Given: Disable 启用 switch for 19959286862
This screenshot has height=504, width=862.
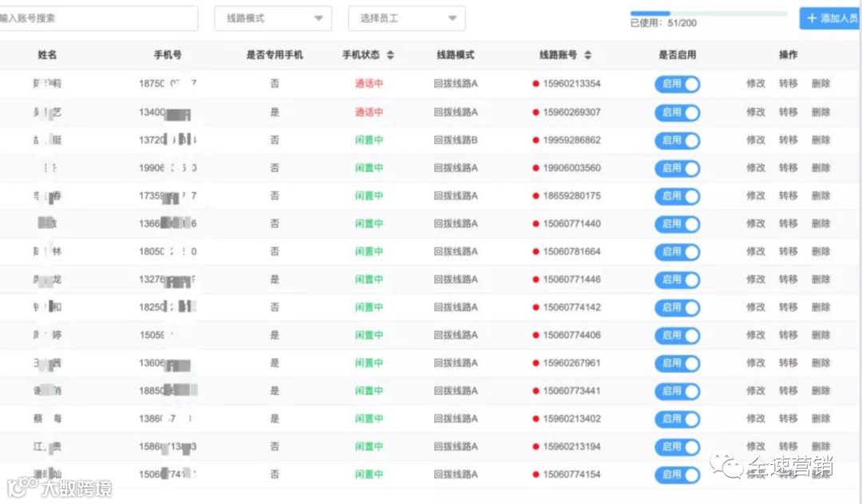Looking at the screenshot, I should pyautogui.click(x=678, y=140).
